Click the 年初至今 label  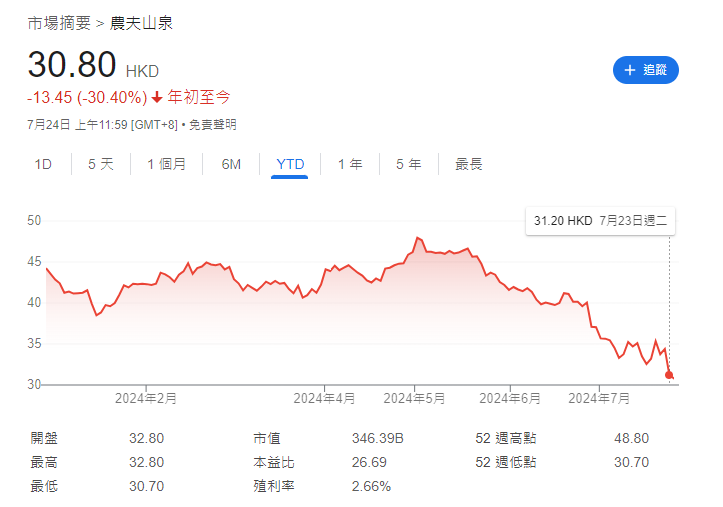(198, 97)
